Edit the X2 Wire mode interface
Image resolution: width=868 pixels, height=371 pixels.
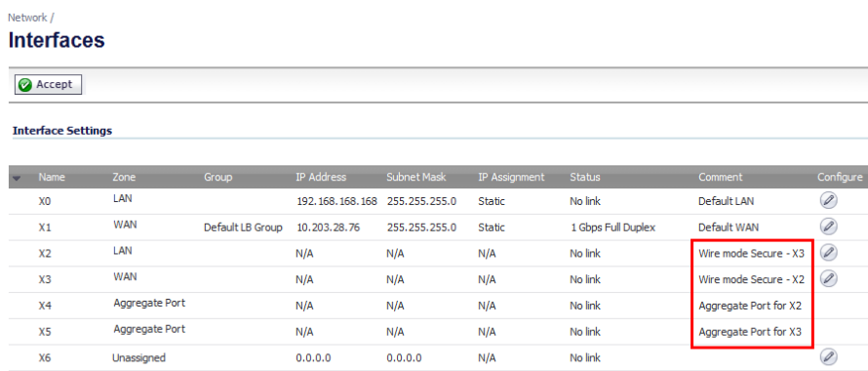pyautogui.click(x=828, y=253)
